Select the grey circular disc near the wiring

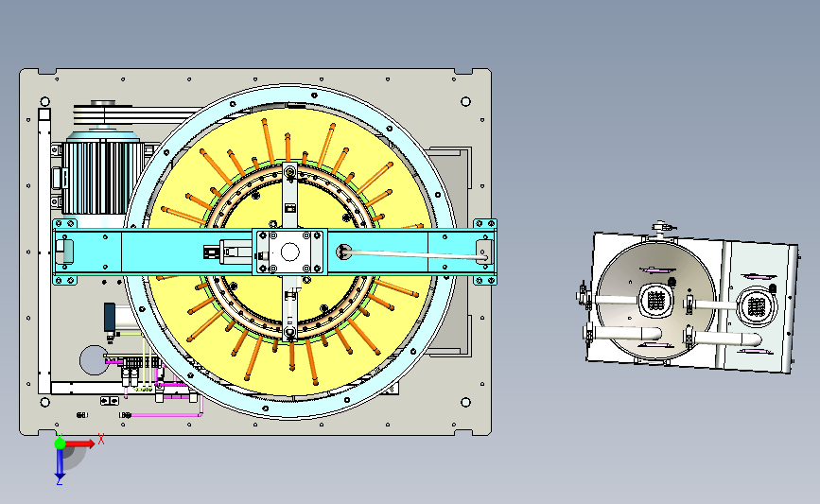94,359
